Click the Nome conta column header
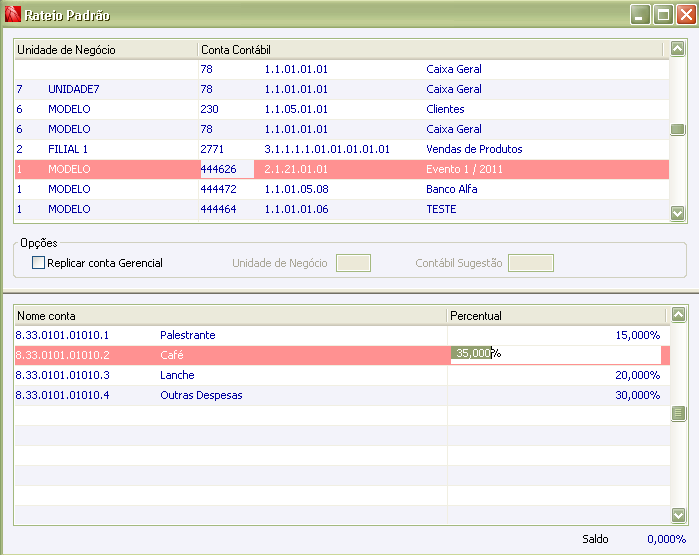This screenshot has width=699, height=555. pyautogui.click(x=231, y=316)
